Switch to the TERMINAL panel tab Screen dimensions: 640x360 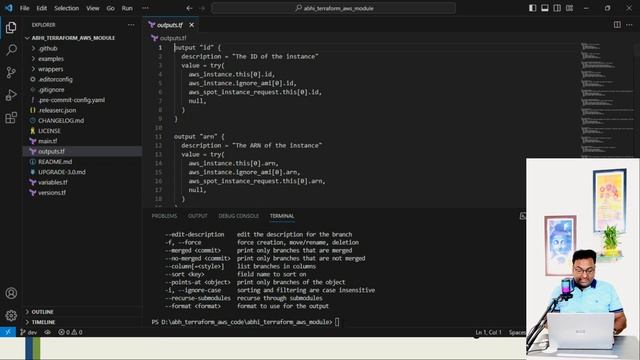coord(282,216)
